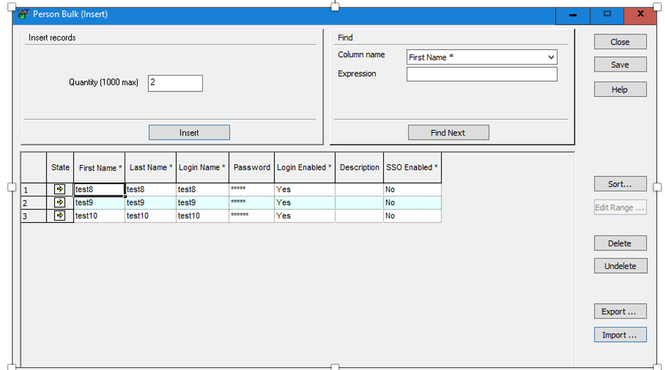The width and height of the screenshot is (665, 370).
Task: Click the Password cell in row 1
Action: [x=251, y=189]
